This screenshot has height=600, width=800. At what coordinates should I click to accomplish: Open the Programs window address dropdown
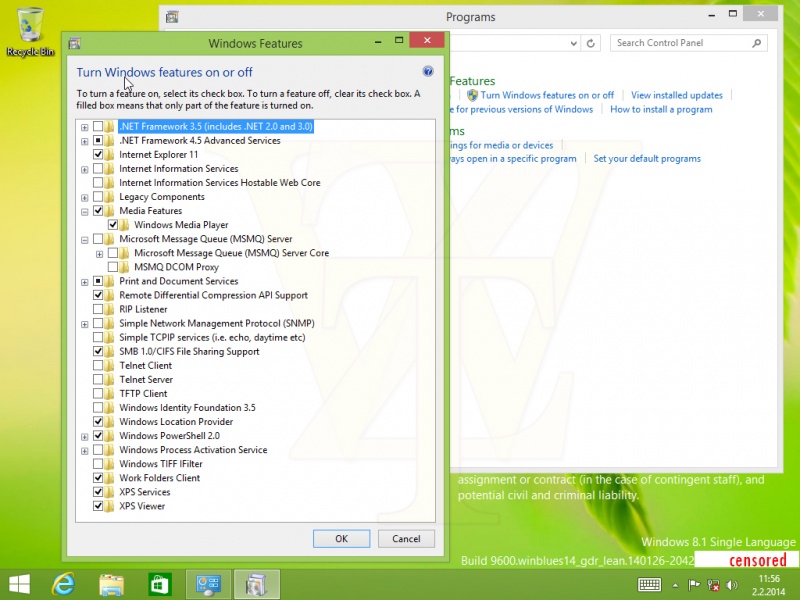coord(573,43)
